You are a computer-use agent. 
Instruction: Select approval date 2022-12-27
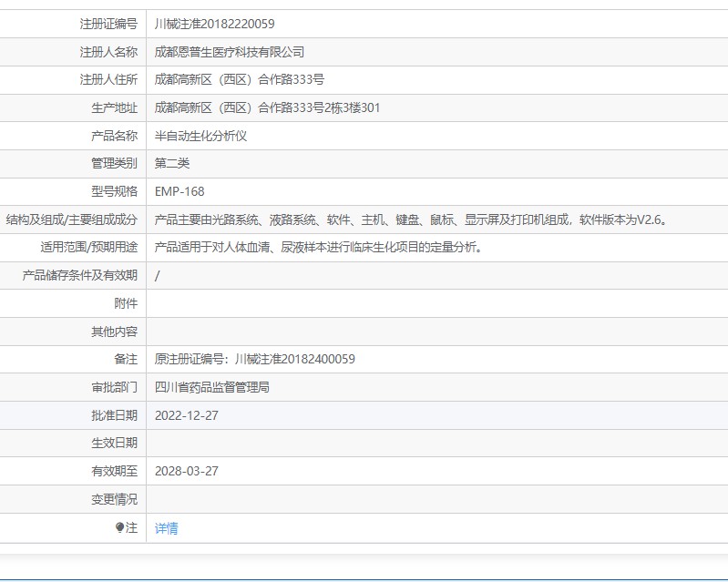(x=187, y=415)
